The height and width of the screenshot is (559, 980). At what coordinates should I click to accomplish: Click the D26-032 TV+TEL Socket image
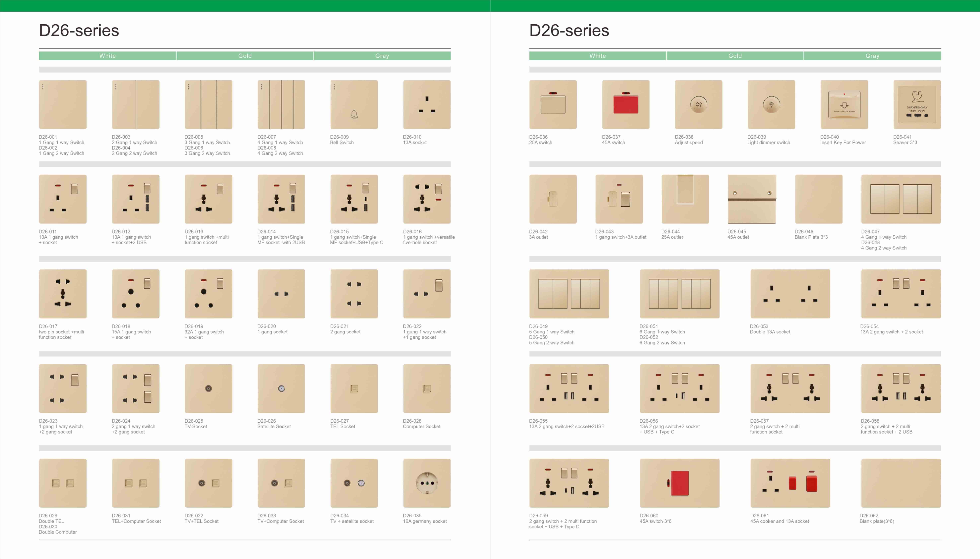tap(208, 483)
